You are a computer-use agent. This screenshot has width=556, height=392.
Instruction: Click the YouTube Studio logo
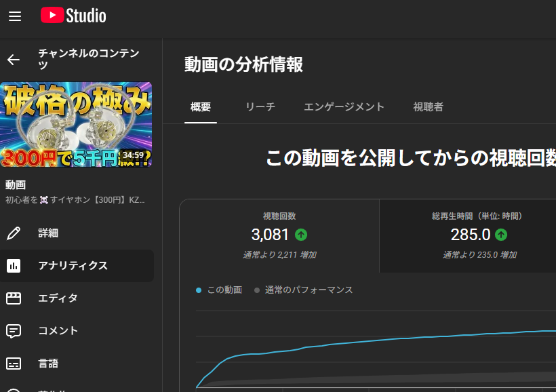click(73, 15)
